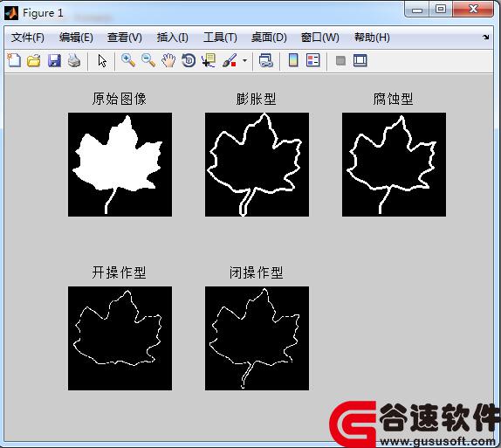Activate the Zoom In magnifier tool
This screenshot has width=501, height=448.
[x=128, y=60]
